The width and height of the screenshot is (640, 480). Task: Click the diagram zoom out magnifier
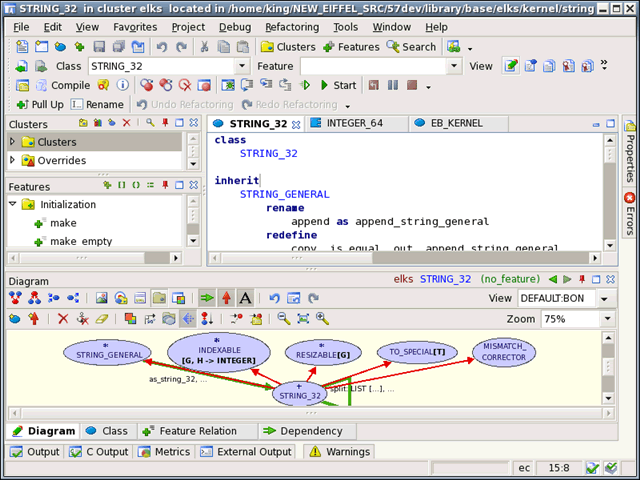coord(284,318)
